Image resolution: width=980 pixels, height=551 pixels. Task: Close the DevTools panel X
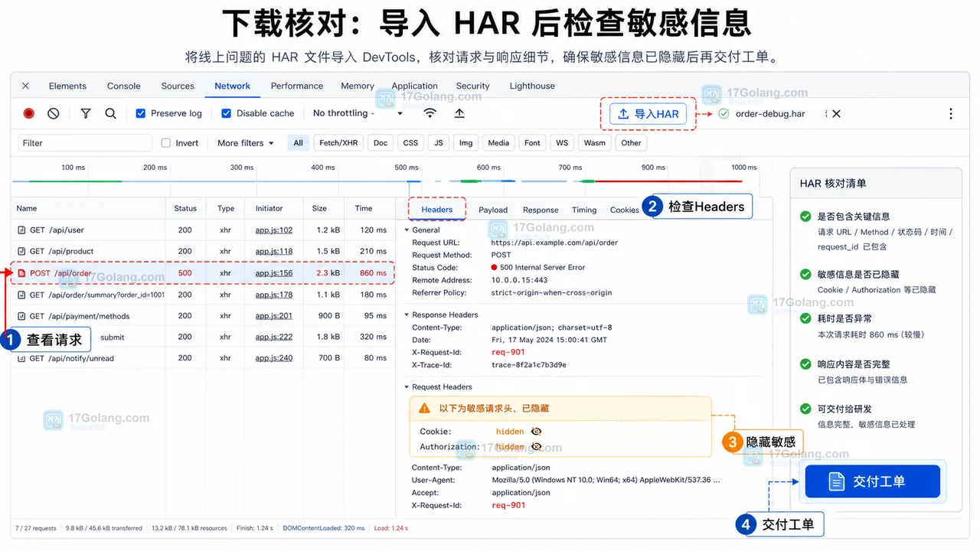[x=25, y=86]
